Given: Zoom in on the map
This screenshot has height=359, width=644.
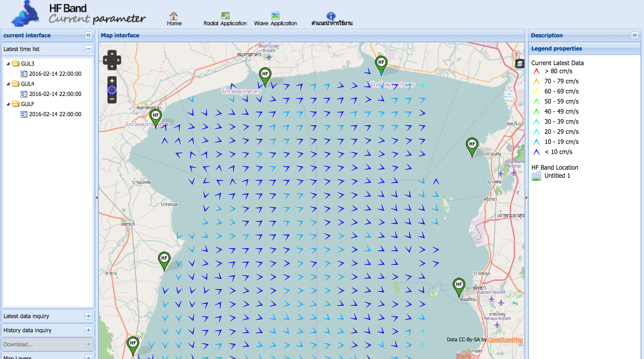Looking at the screenshot, I should (x=112, y=81).
